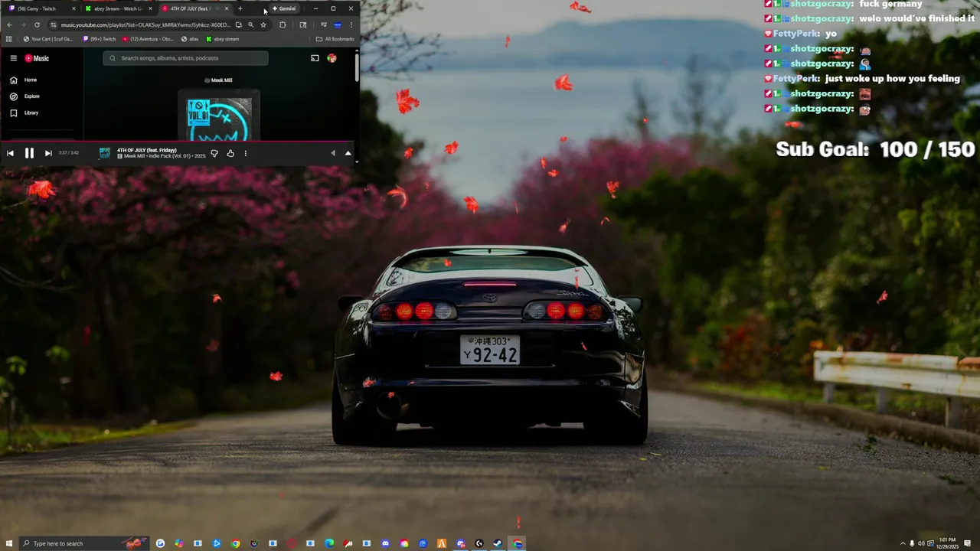
Task: Switch to the abey Stream browser tab
Action: point(117,8)
